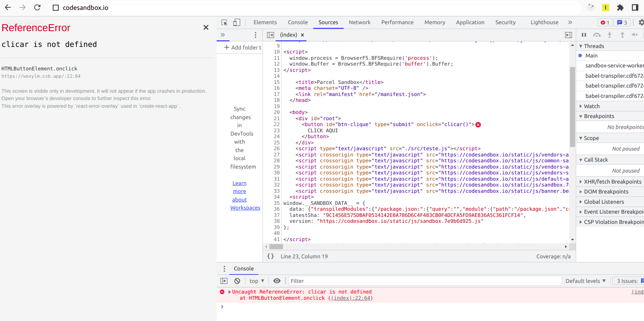Show the console sidebar

224,281
